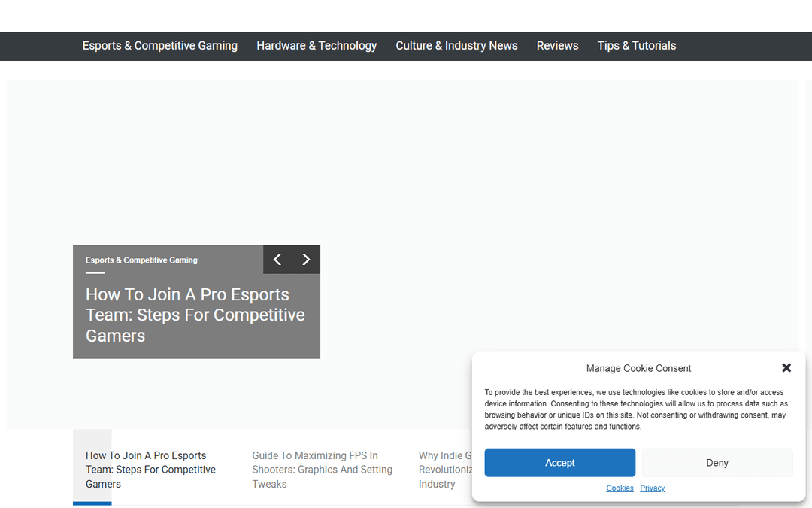Deny cookies in consent dialog
Viewport: 812px width, 508px height.
coord(717,462)
